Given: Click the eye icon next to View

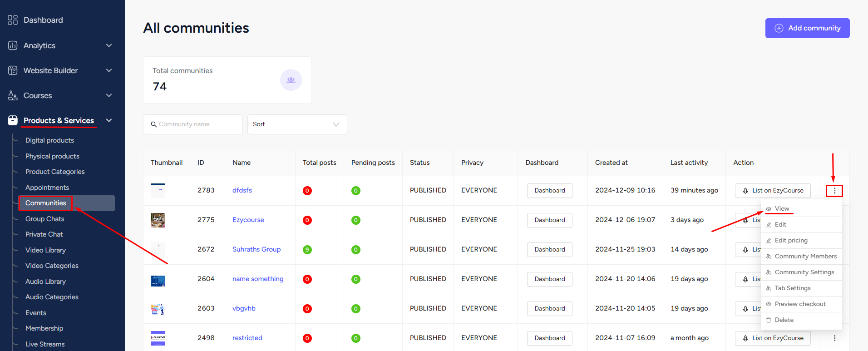Looking at the screenshot, I should click(769, 209).
